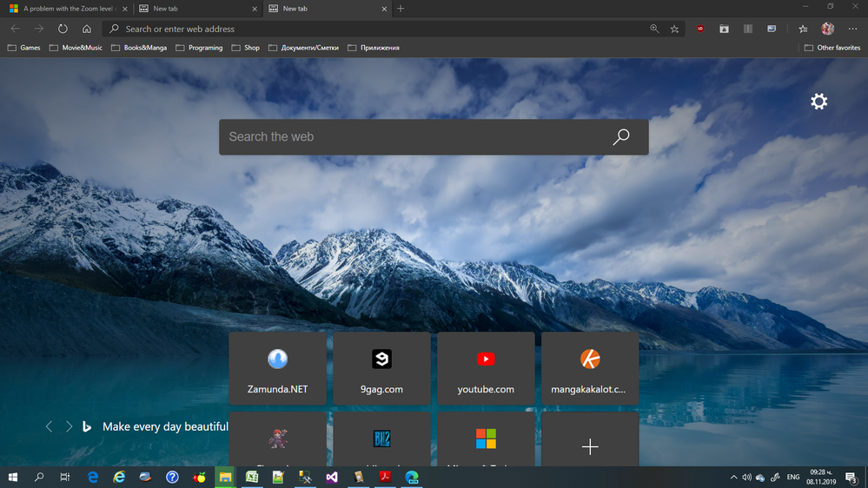The height and width of the screenshot is (488, 868).
Task: Expand the Приложения favorites folder
Action: (x=374, y=48)
